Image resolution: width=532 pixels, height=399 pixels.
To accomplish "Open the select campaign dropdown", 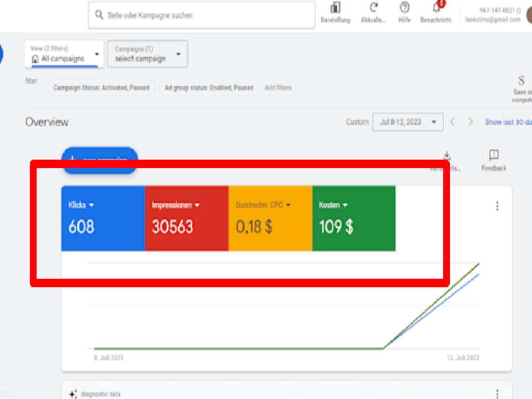I will click(x=147, y=54).
